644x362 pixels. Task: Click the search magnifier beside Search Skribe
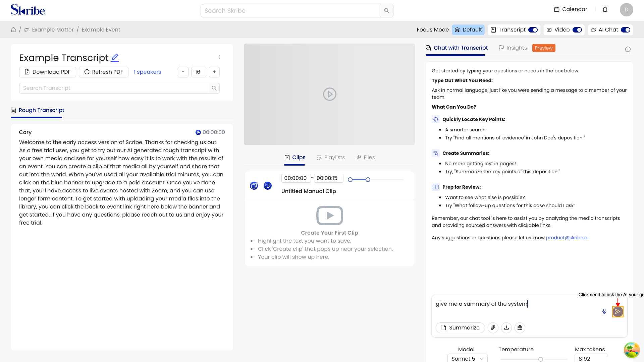[x=386, y=11]
